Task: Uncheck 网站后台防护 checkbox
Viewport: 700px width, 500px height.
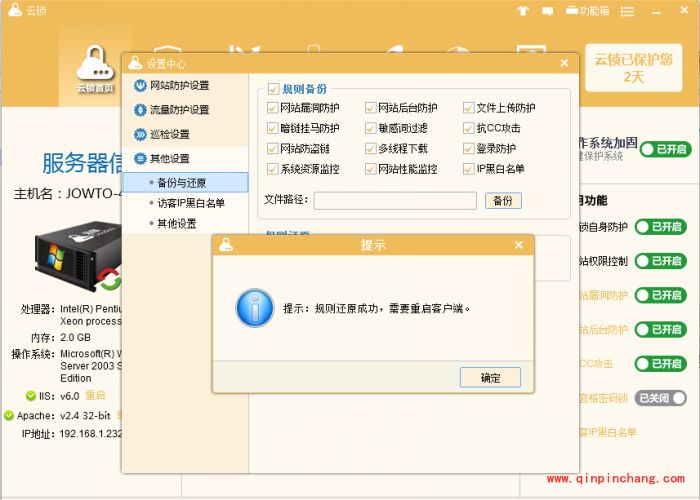Action: (371, 108)
